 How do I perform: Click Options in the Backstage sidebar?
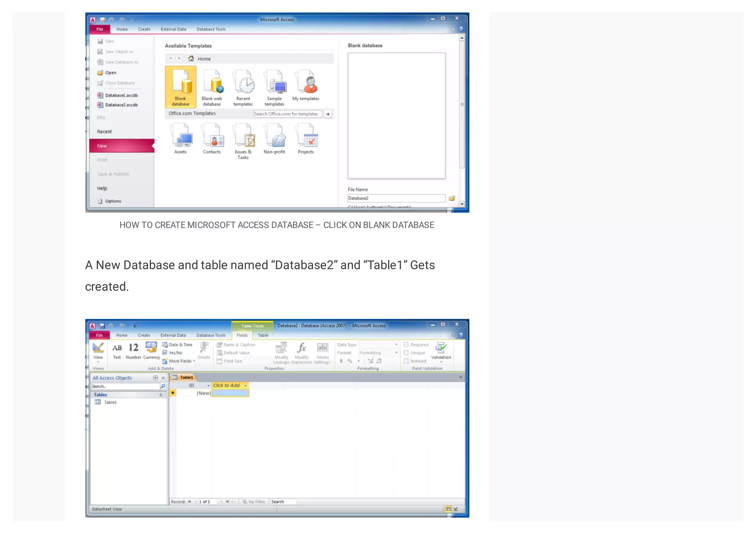click(109, 201)
